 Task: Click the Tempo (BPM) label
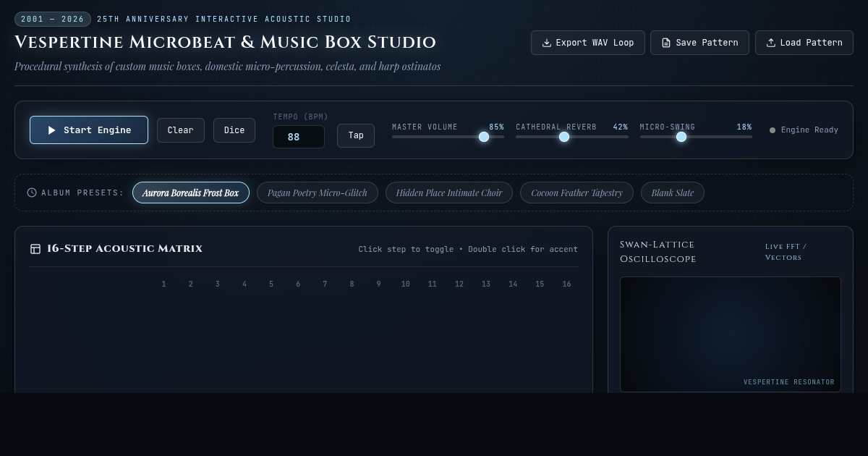300,117
